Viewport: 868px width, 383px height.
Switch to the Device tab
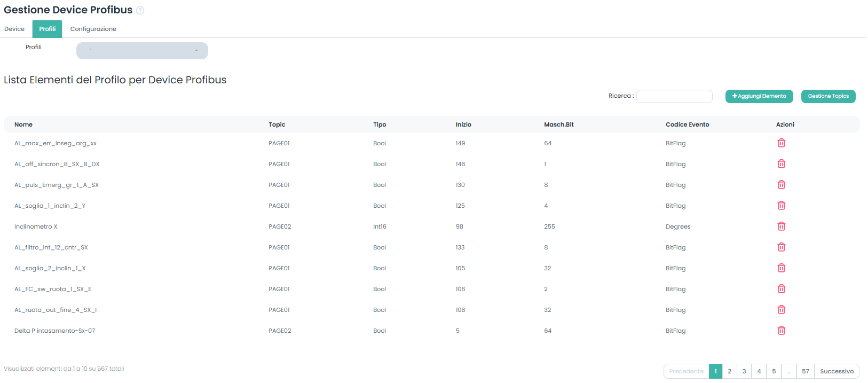coord(14,29)
